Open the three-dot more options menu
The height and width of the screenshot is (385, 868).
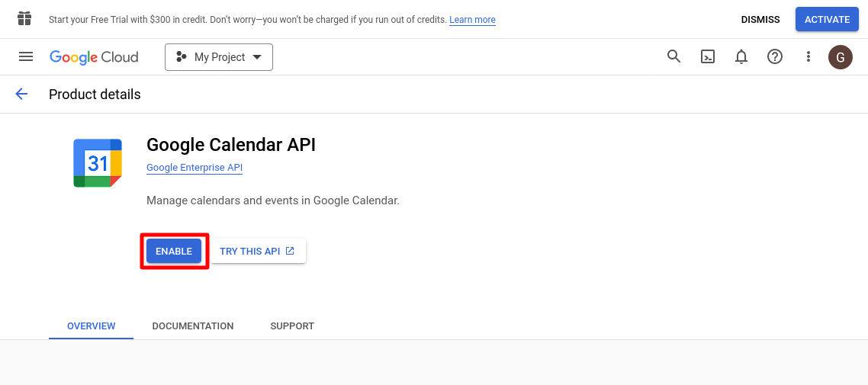tap(809, 56)
